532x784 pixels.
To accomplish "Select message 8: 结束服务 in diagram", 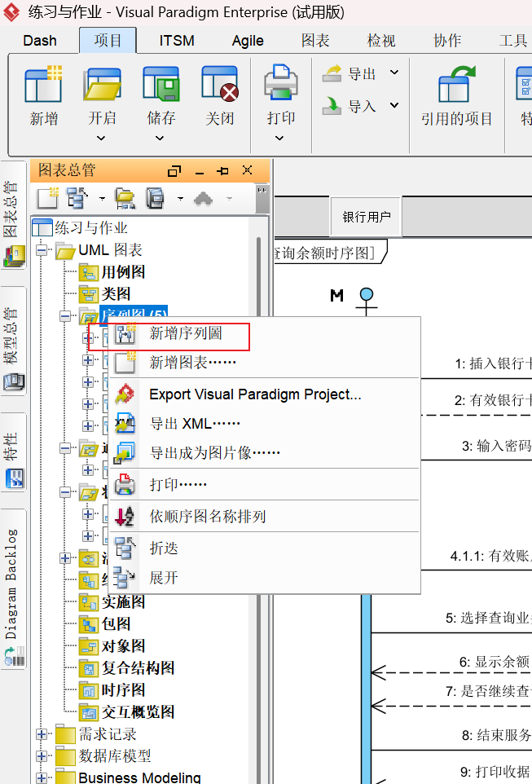I will (496, 735).
